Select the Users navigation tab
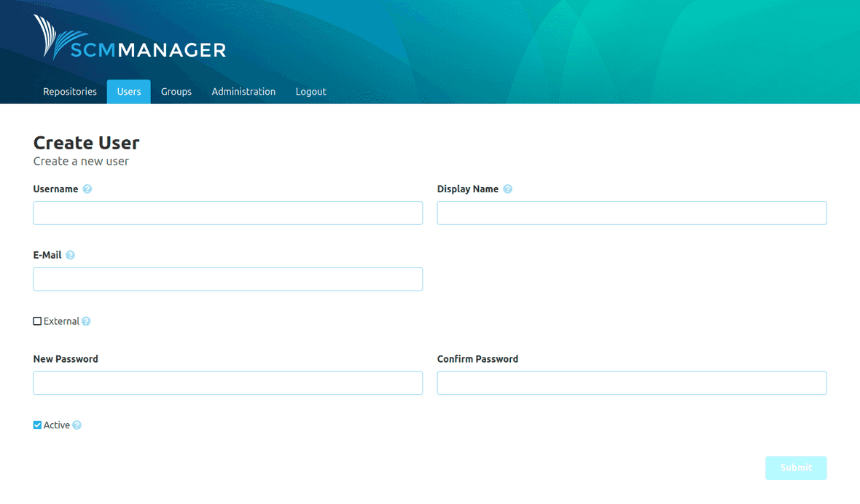860x504 pixels. tap(128, 91)
